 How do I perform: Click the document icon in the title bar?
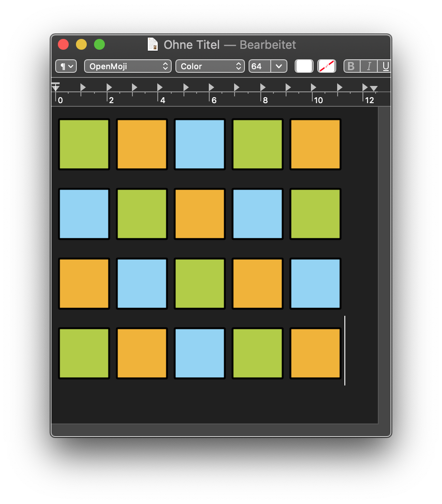tap(153, 44)
